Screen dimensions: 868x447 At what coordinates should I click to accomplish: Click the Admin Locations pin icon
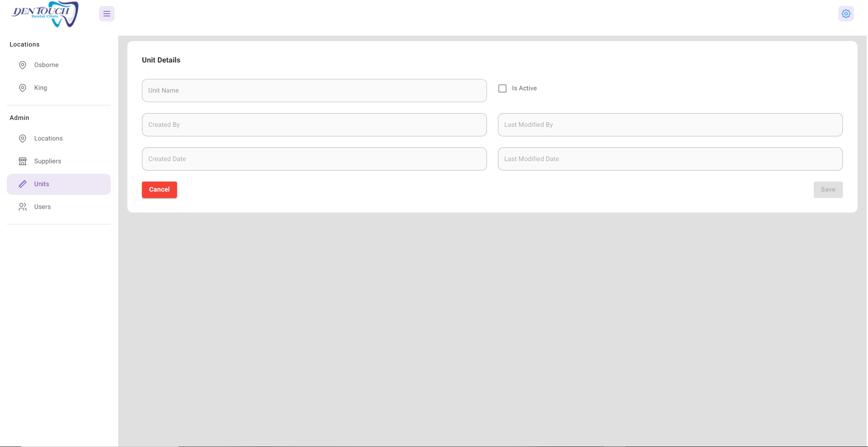click(22, 139)
